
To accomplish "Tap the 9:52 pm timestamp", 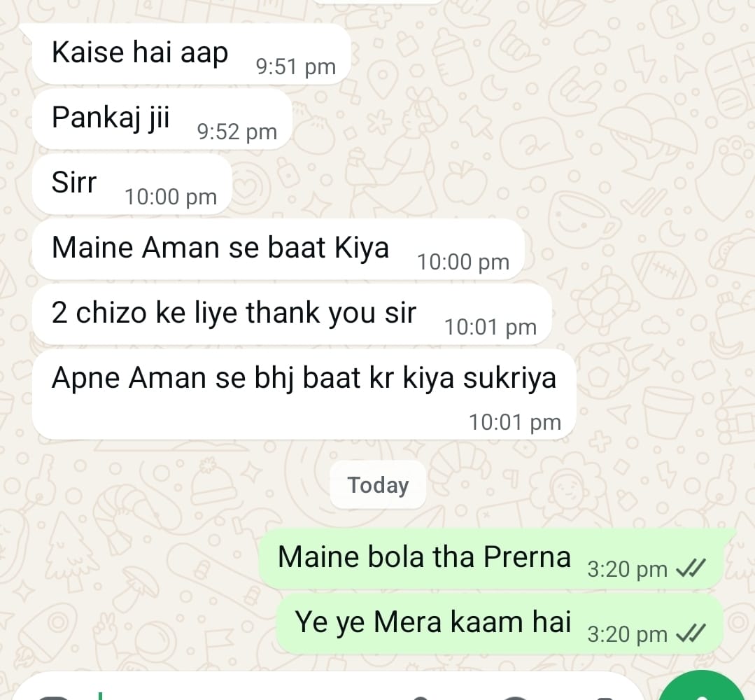I will [x=237, y=132].
